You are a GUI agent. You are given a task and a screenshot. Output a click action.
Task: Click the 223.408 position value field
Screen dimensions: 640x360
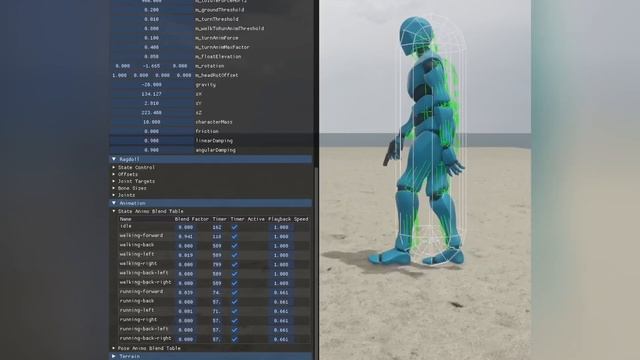(151, 113)
